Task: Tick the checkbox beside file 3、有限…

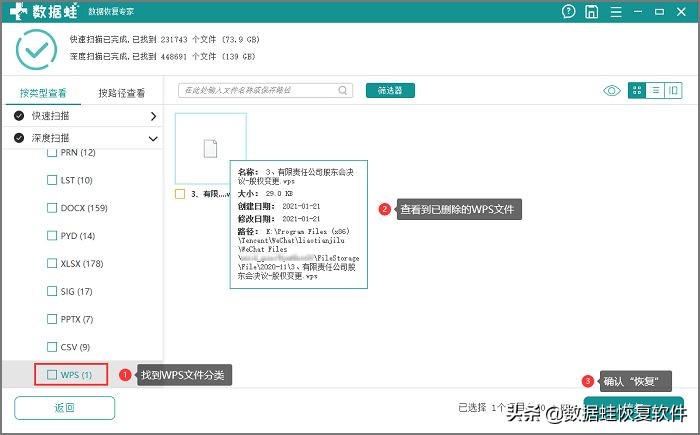Action: (x=180, y=194)
